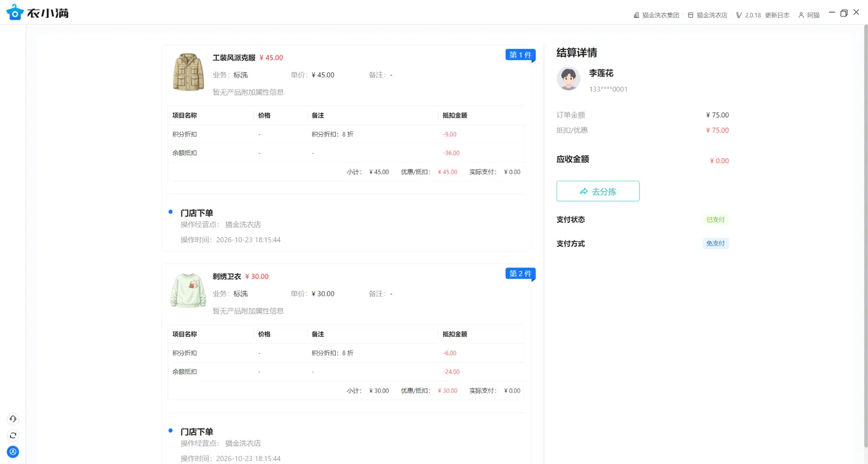Maximize or restore the application window

[x=844, y=12]
